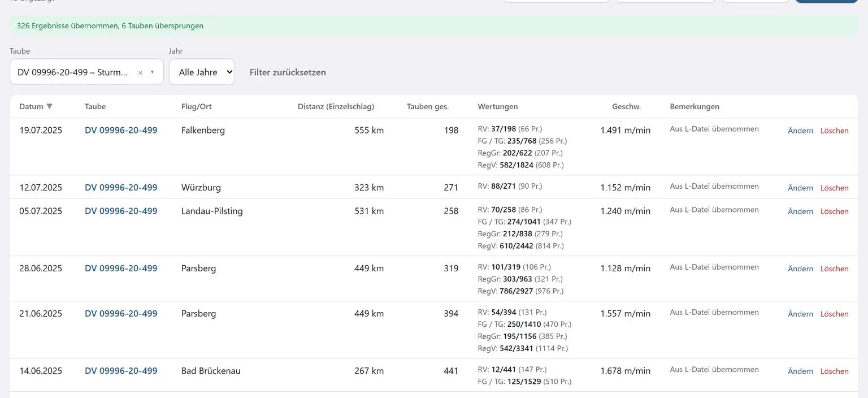Click Löschen for the 21.06.2025 Parsberg flight

point(835,314)
